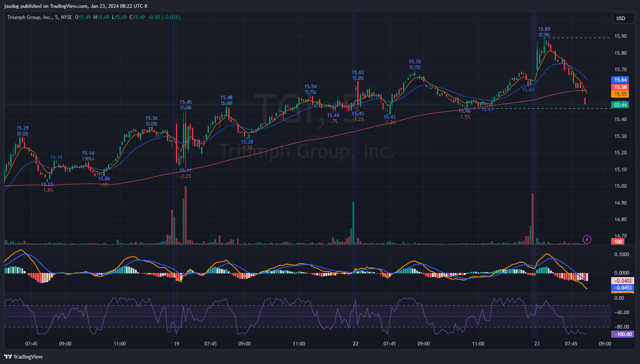This screenshot has height=364, width=640.
Task: Click the -40.00 oscillator axis label
Action: (x=621, y=313)
